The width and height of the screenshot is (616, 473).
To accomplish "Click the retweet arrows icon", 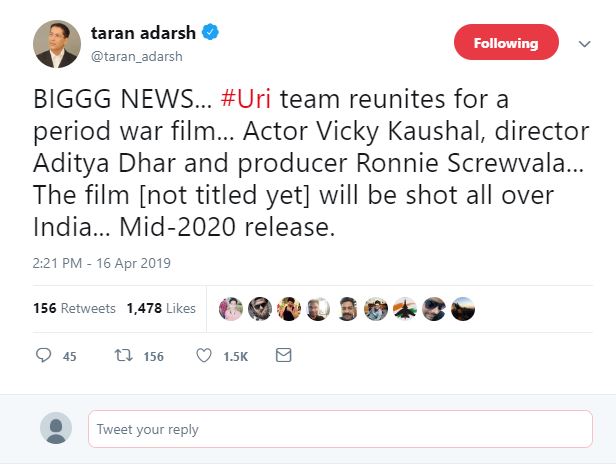I will click(125, 355).
